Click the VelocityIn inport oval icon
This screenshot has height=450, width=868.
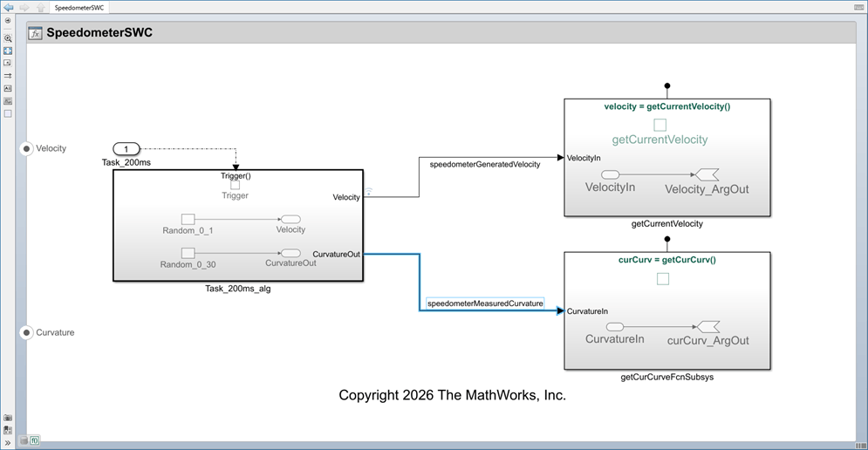coord(610,175)
